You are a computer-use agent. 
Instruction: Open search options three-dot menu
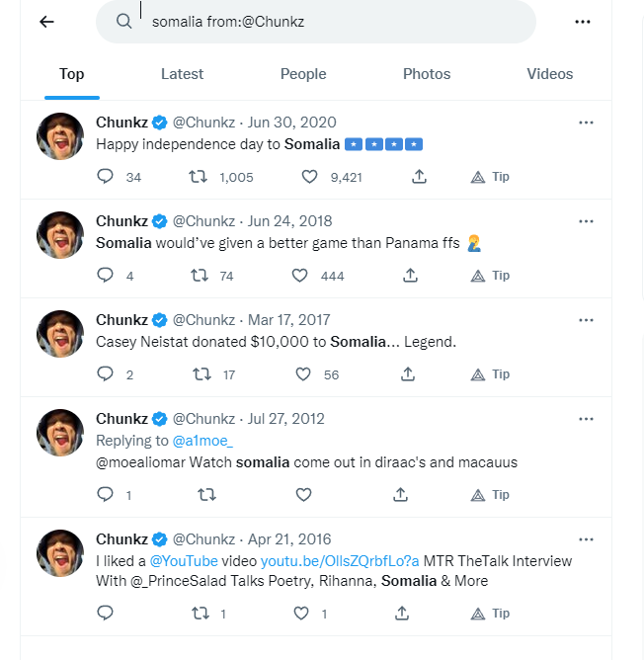[x=582, y=22]
